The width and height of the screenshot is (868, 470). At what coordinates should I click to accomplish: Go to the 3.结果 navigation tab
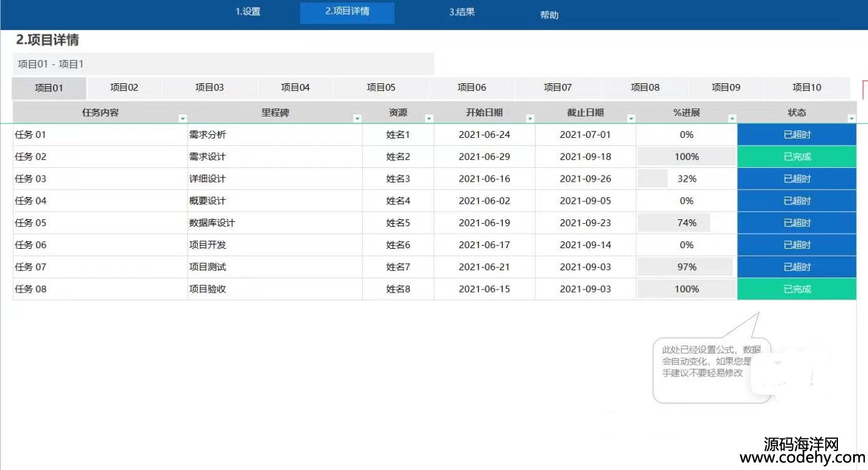(x=462, y=12)
